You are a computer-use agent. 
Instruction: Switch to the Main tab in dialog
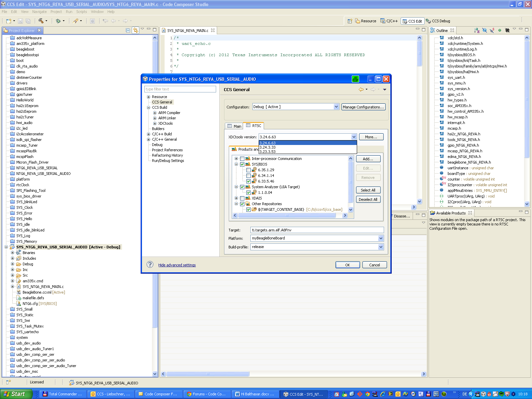tap(234, 126)
